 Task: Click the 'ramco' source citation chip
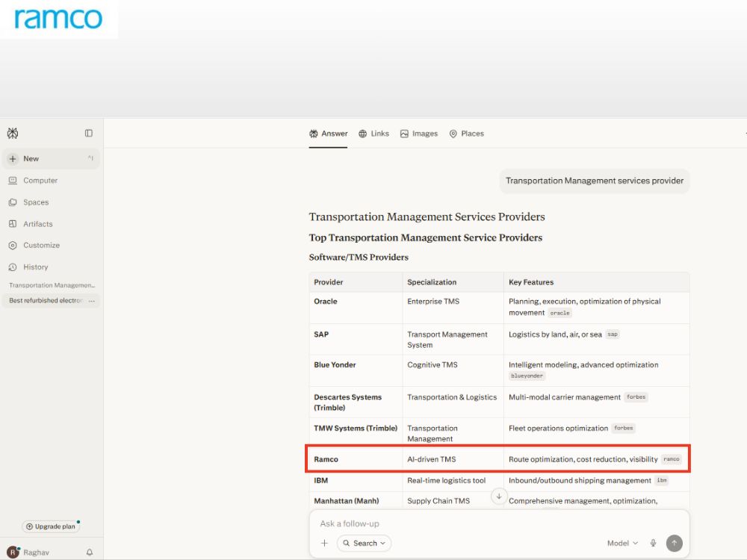pyautogui.click(x=672, y=459)
